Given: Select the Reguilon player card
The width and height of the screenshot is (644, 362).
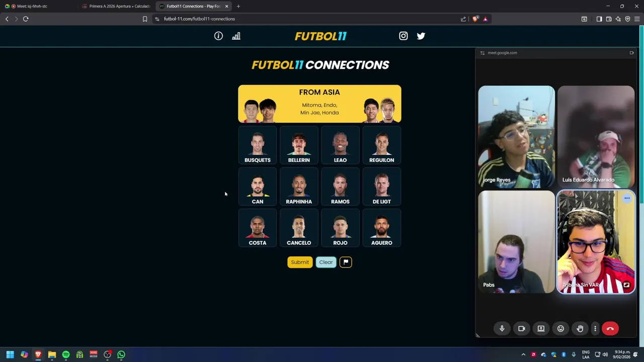Looking at the screenshot, I should point(381,145).
